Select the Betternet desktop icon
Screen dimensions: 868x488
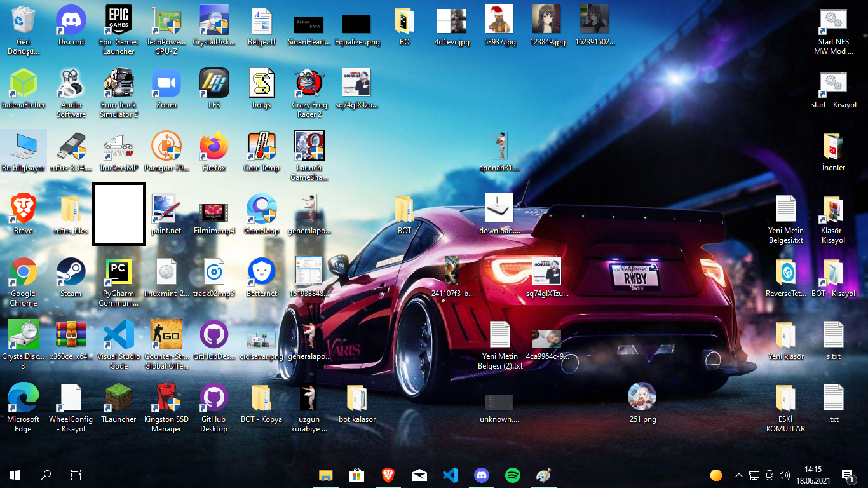coord(262,278)
